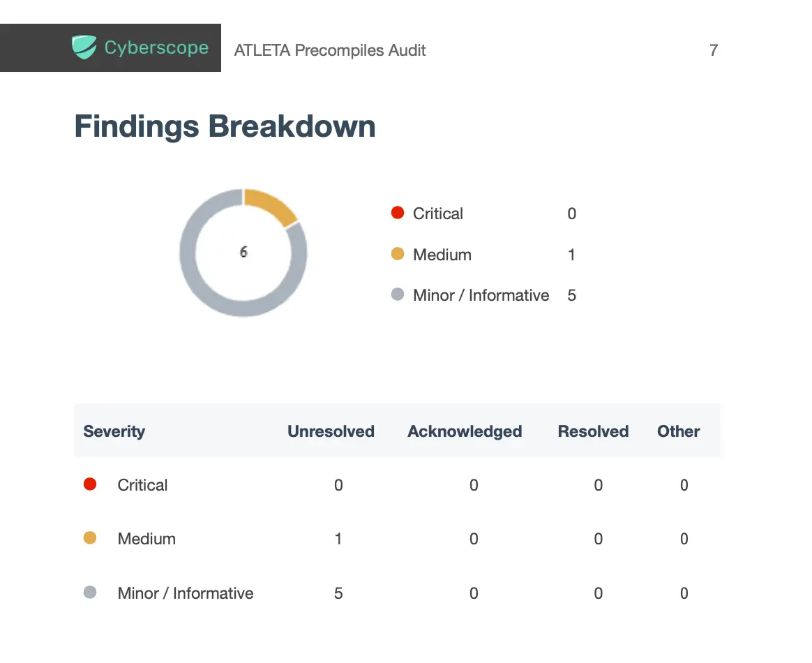This screenshot has width=812, height=663.
Task: Click Resolved value 0 in Critical row
Action: click(x=598, y=485)
